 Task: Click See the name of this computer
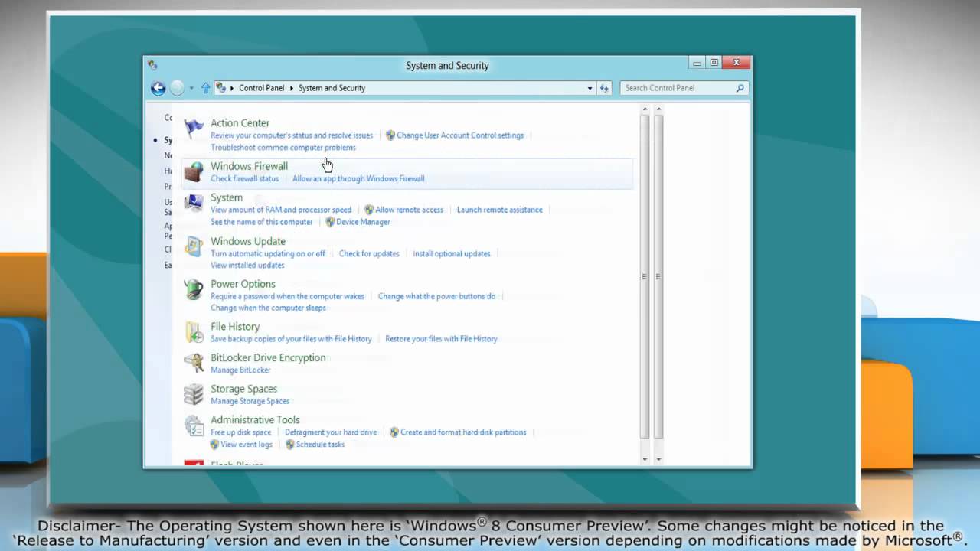(262, 222)
